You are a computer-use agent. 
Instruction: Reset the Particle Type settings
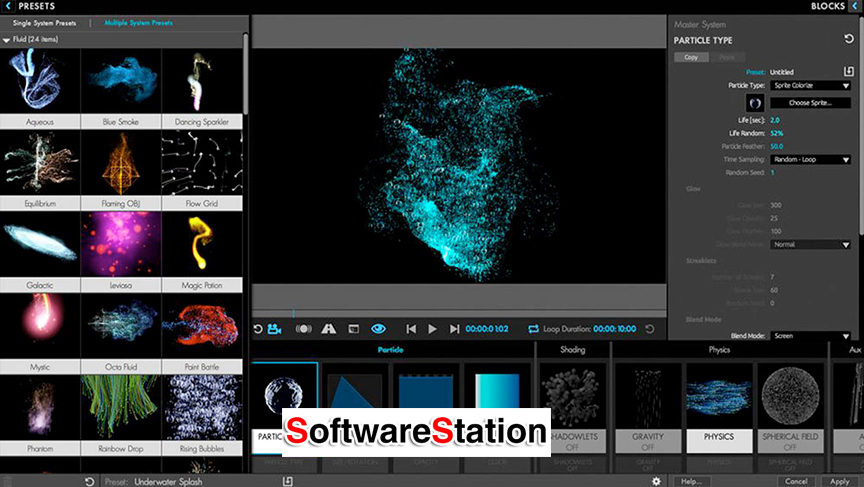point(849,39)
